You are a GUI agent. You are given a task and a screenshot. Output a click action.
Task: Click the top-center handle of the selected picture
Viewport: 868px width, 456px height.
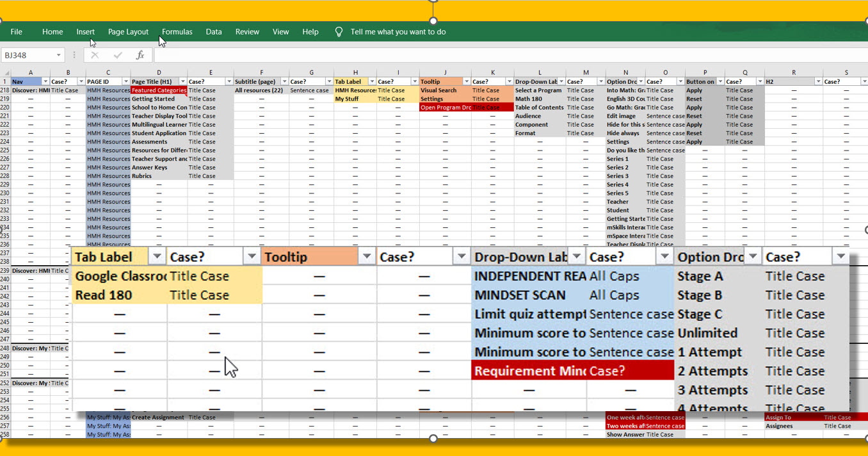tap(433, 3)
